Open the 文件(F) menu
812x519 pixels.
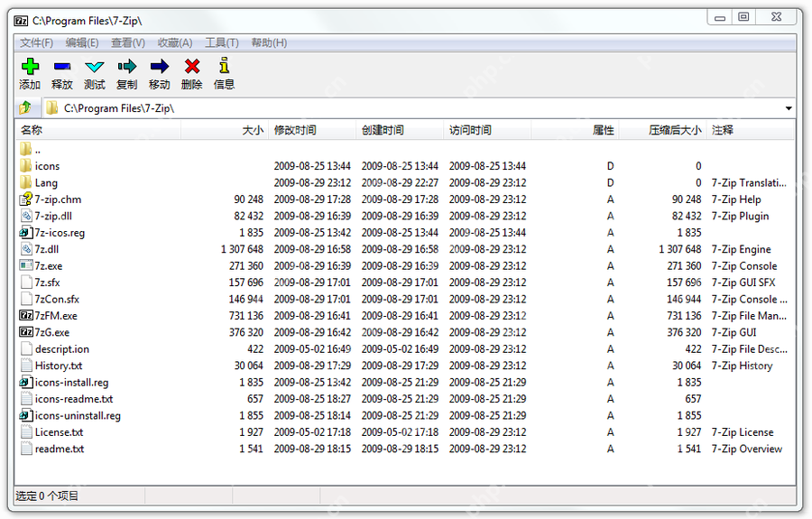click(x=36, y=43)
